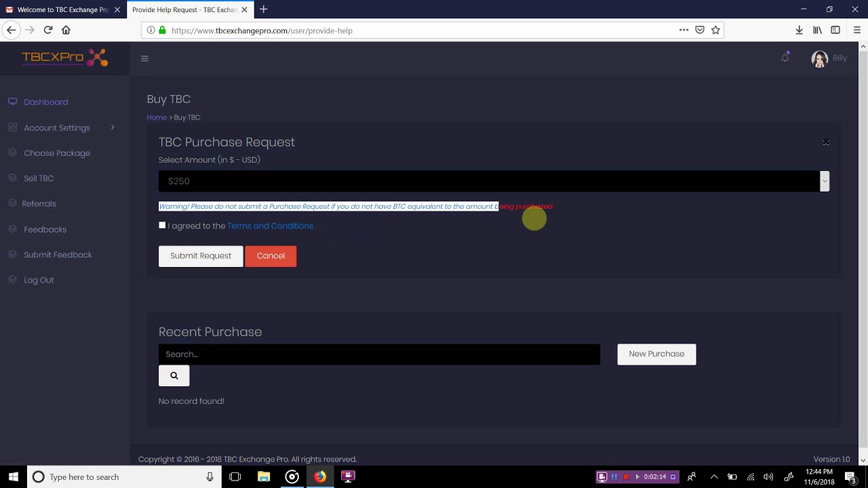
Task: Open Sell TBC in the sidebar
Action: (x=39, y=178)
